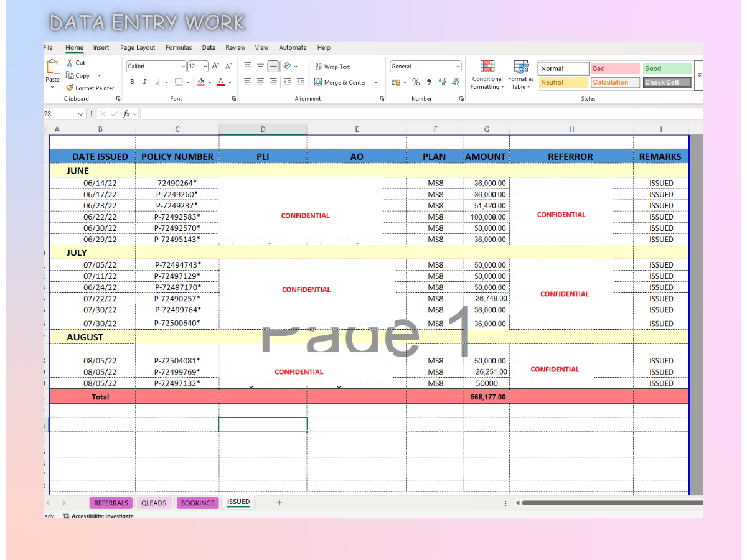
Task: Open the Home ribbon tab
Action: (75, 47)
